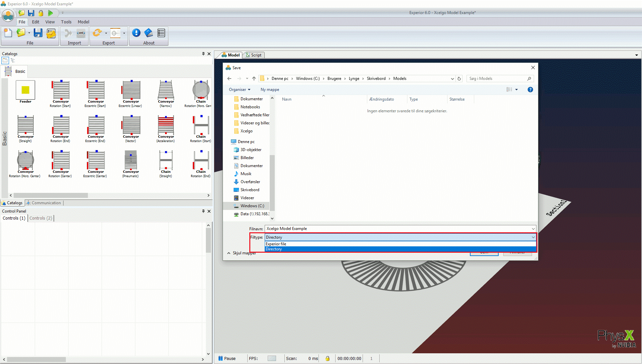
Task: Click the Save As icon in File group
Action: [x=51, y=33]
